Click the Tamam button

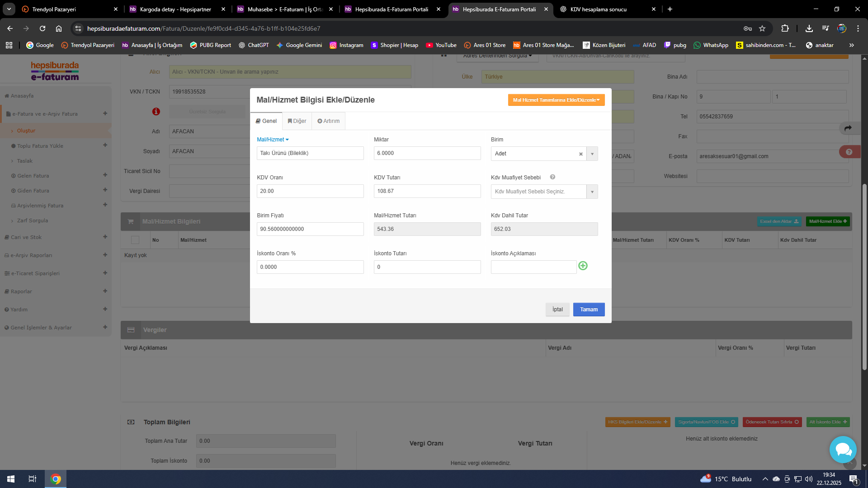tap(589, 310)
